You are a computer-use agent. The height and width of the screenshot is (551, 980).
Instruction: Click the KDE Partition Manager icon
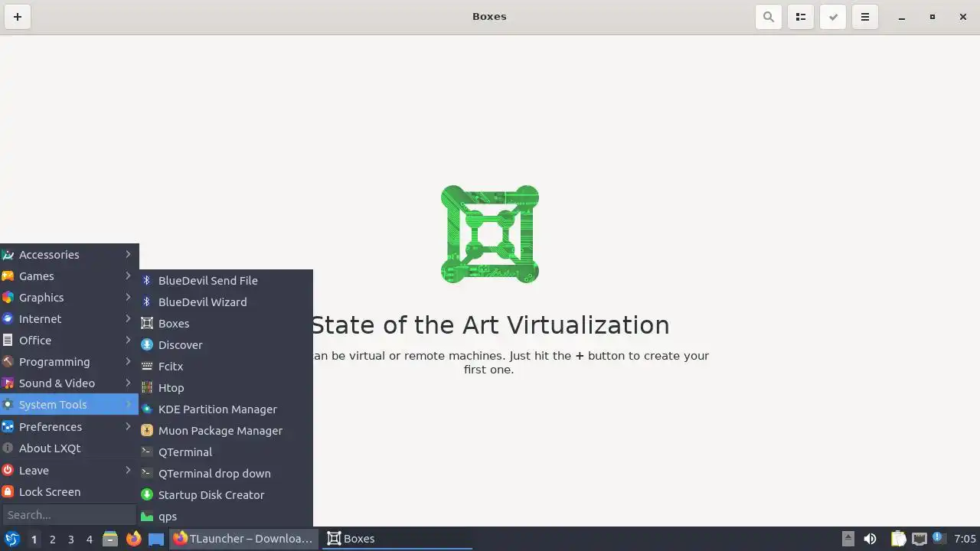(x=147, y=409)
